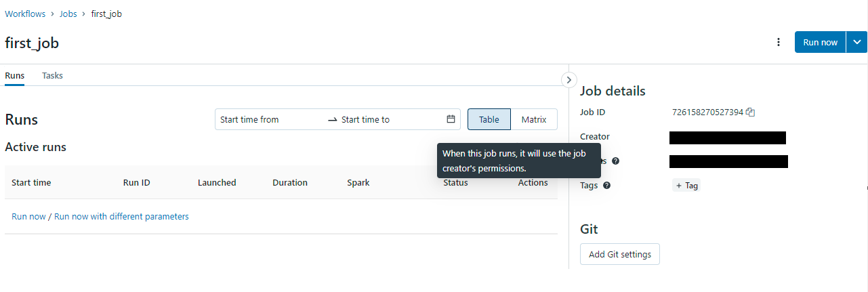
Task: Add a tag with + Tag
Action: pos(686,185)
